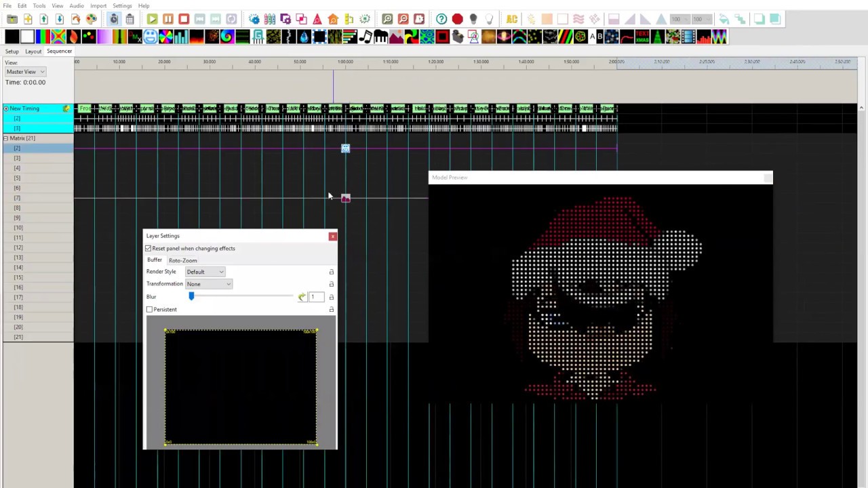Open the help question mark icon
Image resolution: width=868 pixels, height=488 pixels.
click(x=441, y=19)
